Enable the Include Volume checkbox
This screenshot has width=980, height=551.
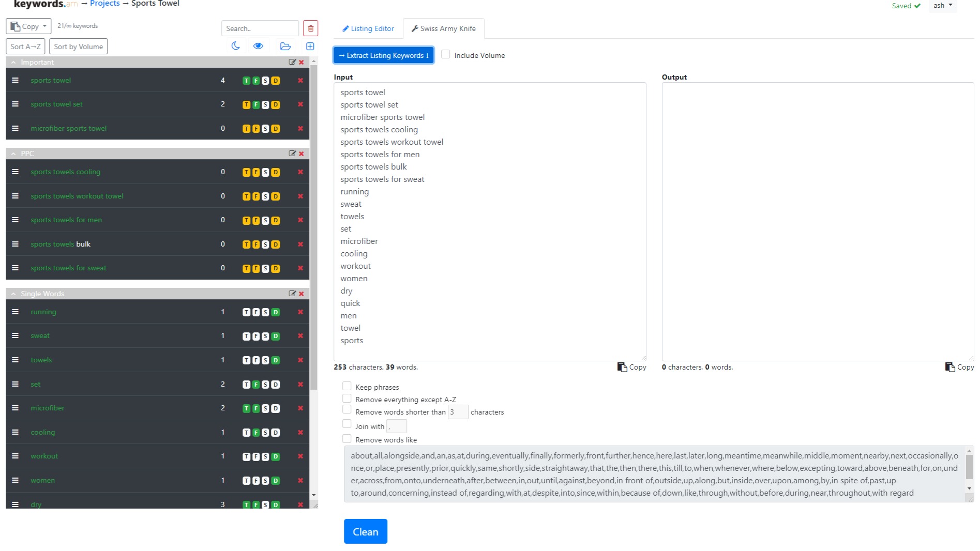pyautogui.click(x=445, y=55)
